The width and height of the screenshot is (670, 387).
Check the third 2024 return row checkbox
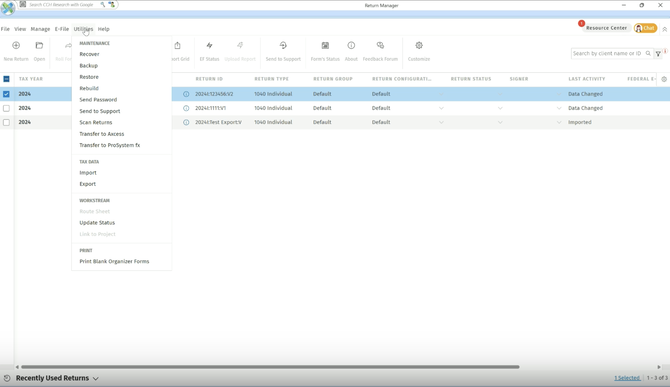tap(6, 122)
